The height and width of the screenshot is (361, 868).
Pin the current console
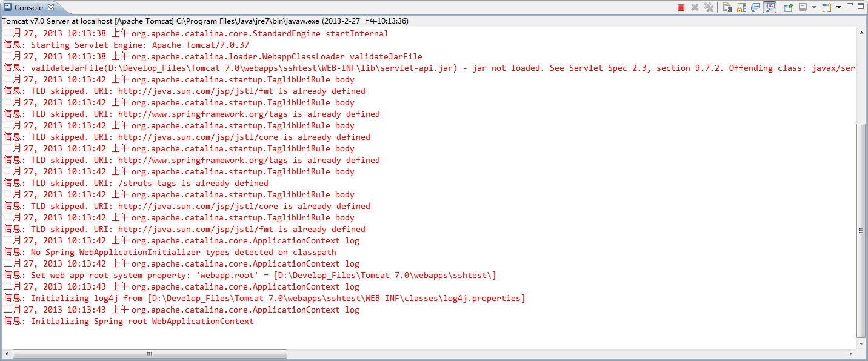(788, 7)
